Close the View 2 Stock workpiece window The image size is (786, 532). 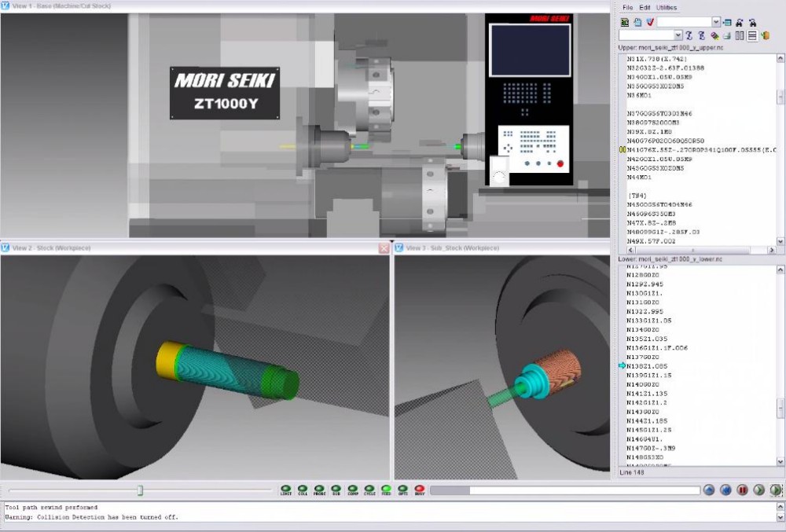pyautogui.click(x=384, y=248)
